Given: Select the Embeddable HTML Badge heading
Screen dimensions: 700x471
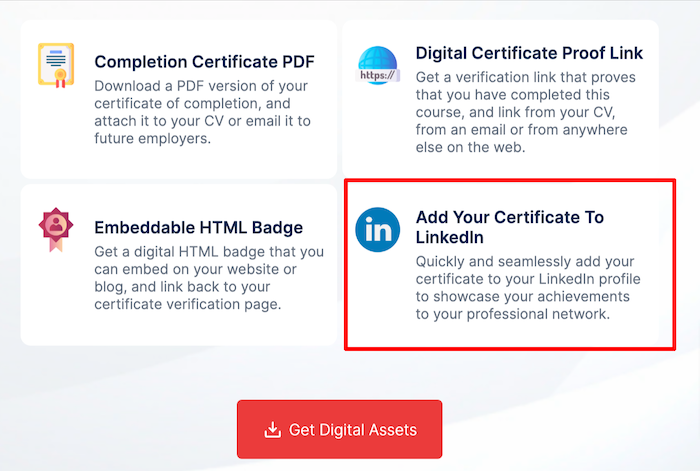Looking at the screenshot, I should (199, 227).
